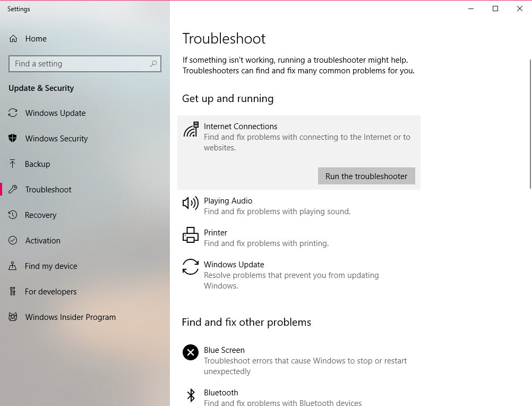Click the Backup upload arrow icon
Image resolution: width=532 pixels, height=406 pixels.
click(13, 164)
